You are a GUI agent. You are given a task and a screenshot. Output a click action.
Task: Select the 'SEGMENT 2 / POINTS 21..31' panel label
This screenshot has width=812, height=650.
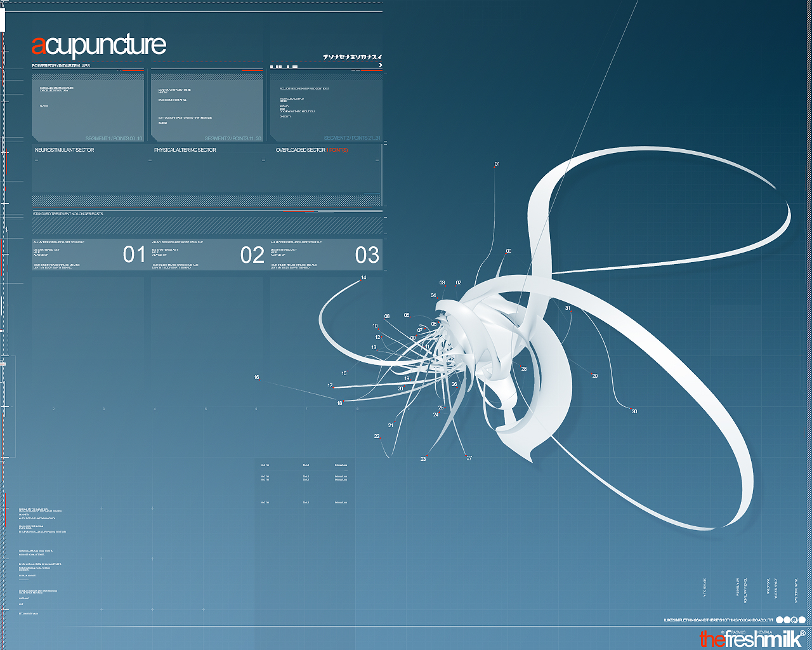coord(352,138)
